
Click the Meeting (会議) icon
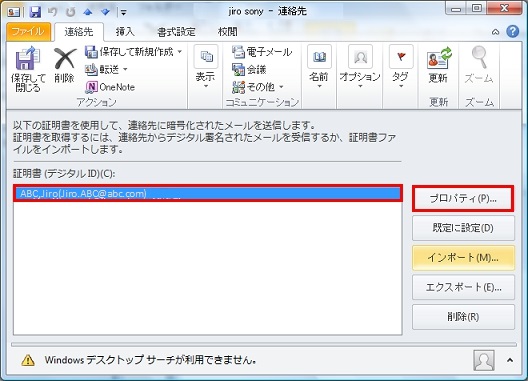coord(238,69)
